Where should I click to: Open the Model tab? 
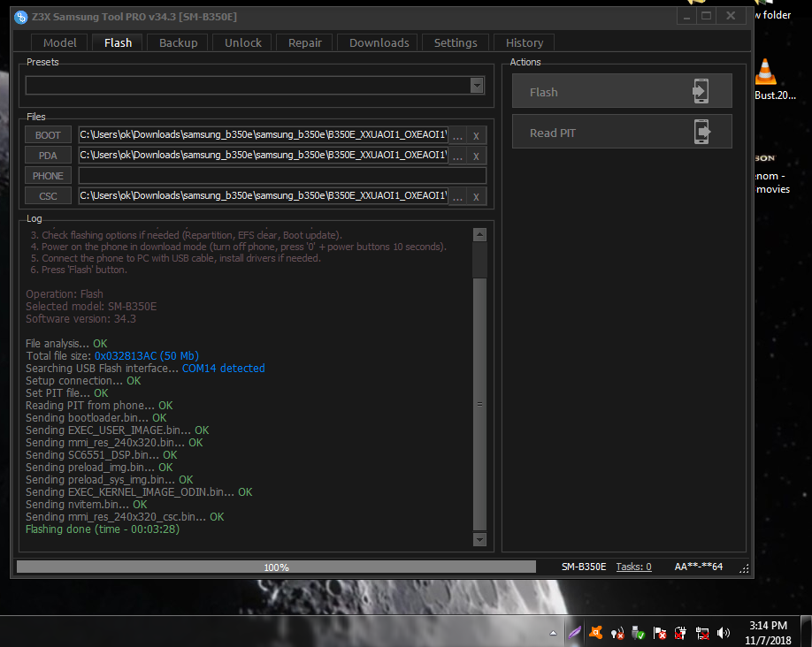click(x=59, y=42)
